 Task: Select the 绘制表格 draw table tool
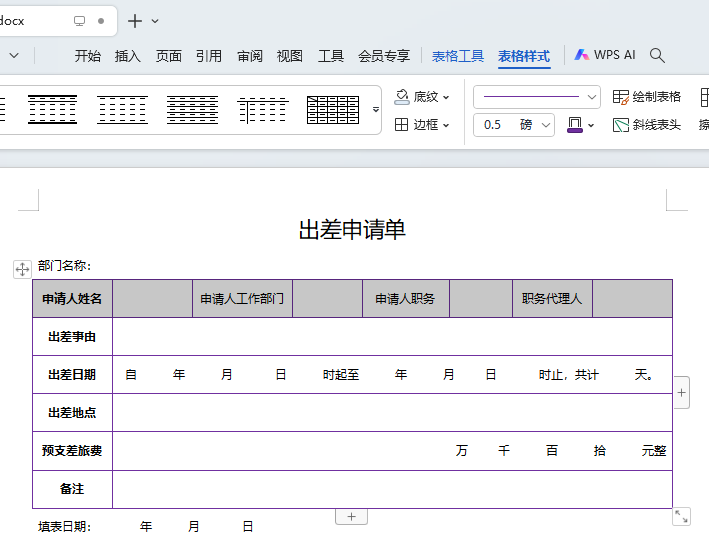tap(647, 97)
